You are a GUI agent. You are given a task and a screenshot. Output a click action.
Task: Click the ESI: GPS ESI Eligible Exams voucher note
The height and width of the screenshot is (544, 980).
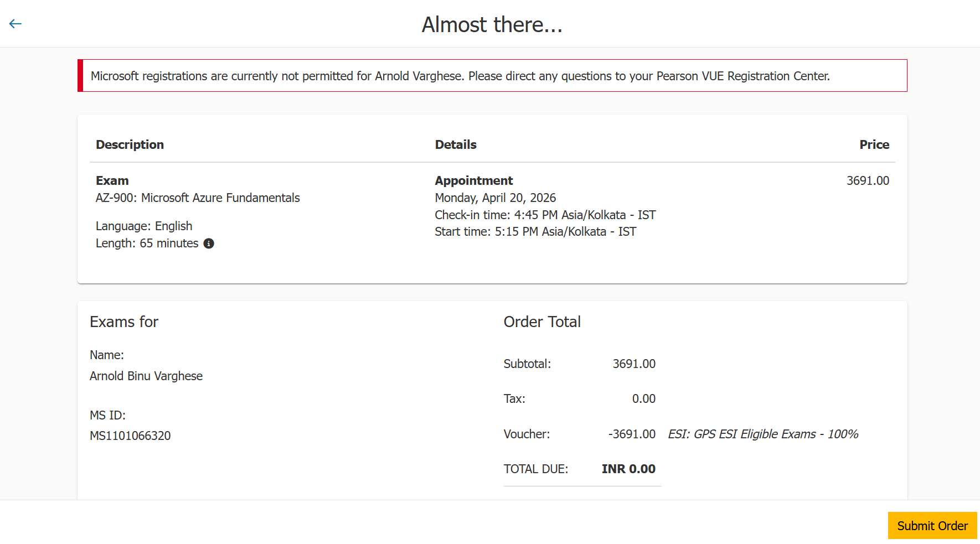[763, 434]
